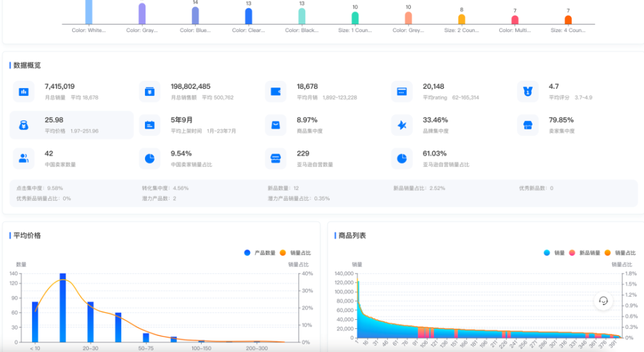The image size is (644, 352).
Task: Toggle the 新品销量 legend in product list chart
Action: (585, 253)
